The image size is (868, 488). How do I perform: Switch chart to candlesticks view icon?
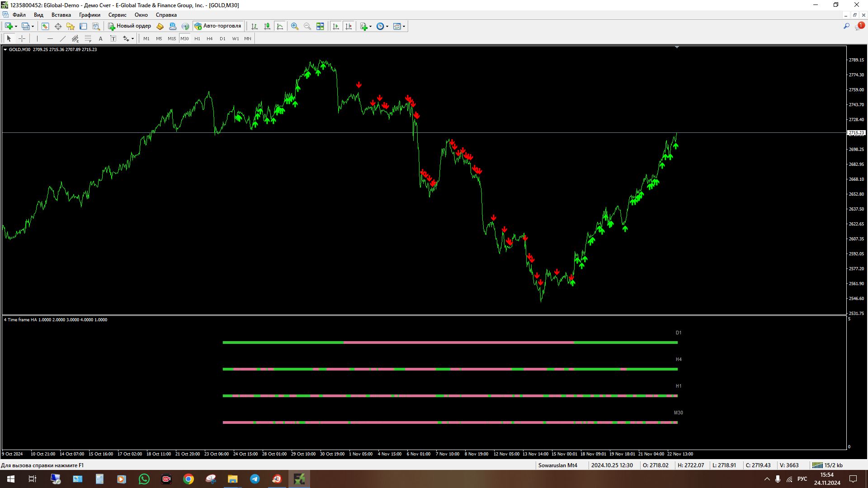point(267,26)
